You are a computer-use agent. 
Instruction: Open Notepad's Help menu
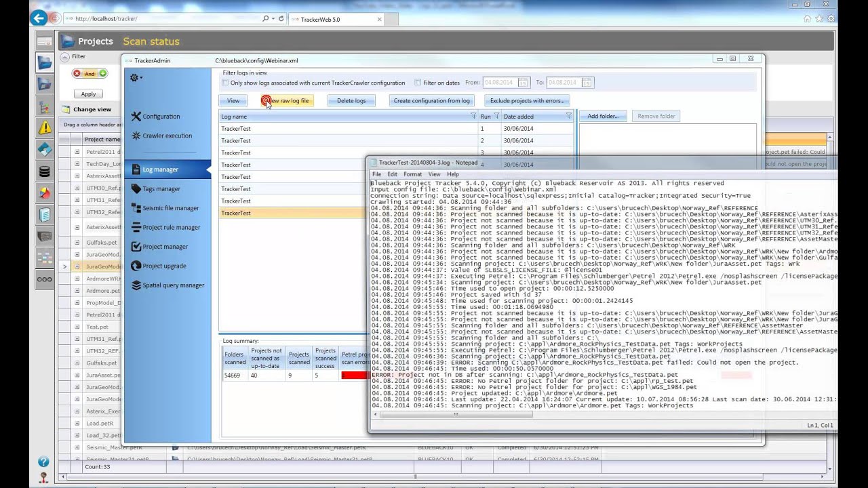[452, 174]
